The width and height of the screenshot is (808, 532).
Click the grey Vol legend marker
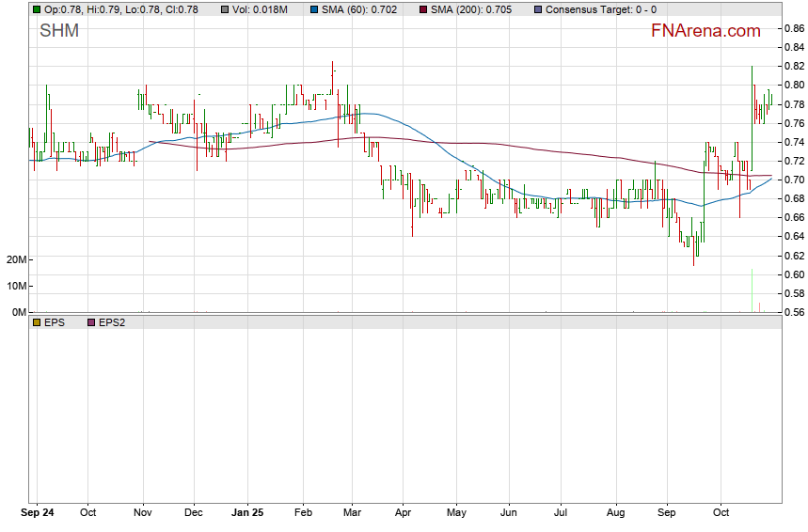coord(223,9)
